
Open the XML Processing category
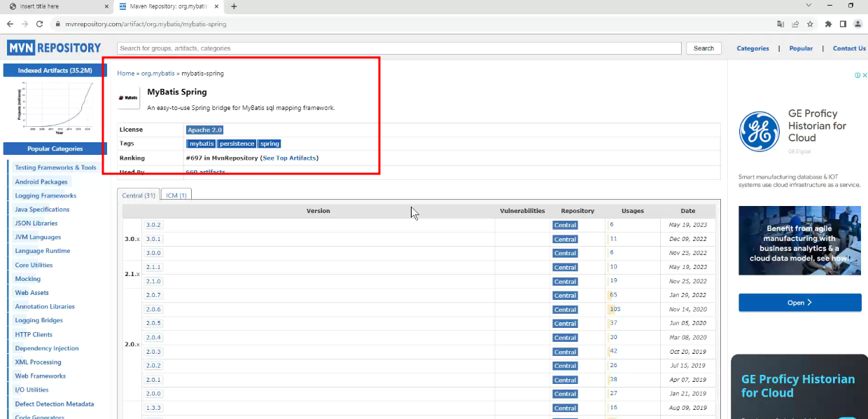pyautogui.click(x=38, y=362)
